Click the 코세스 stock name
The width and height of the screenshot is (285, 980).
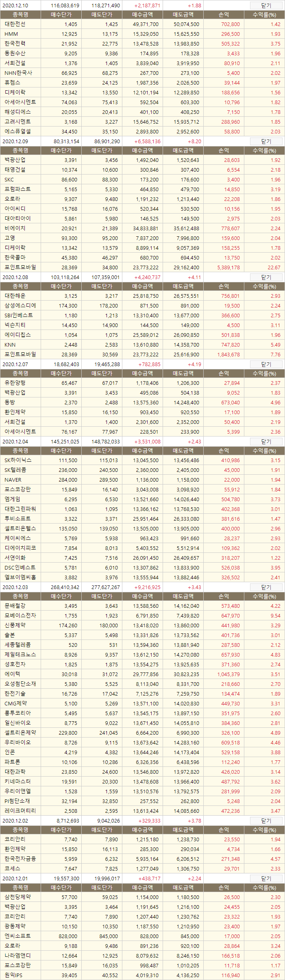(12, 869)
